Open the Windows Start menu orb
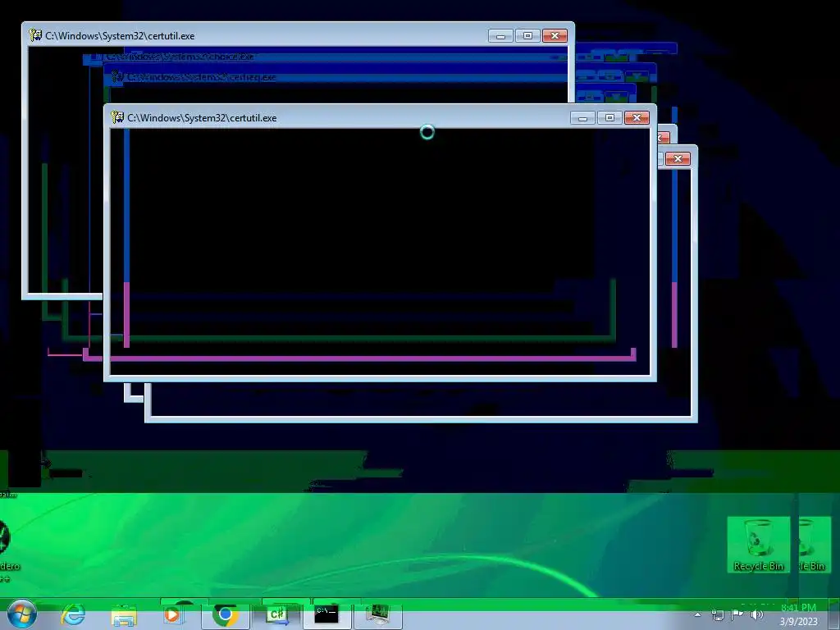The height and width of the screenshot is (630, 840). [x=22, y=614]
